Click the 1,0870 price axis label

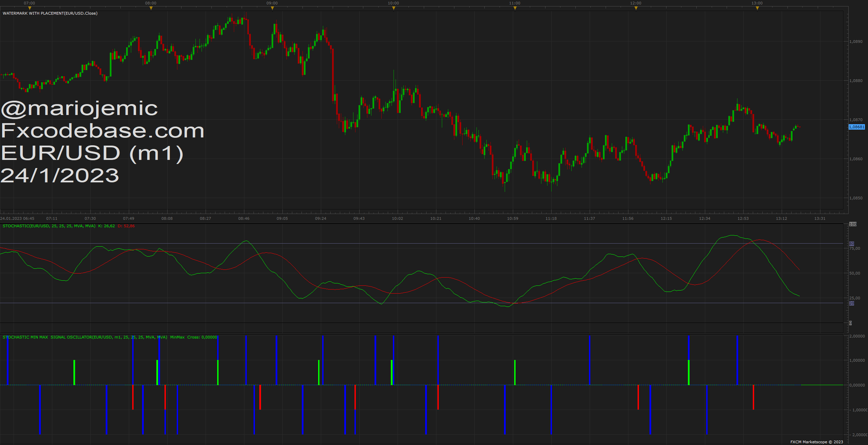tap(856, 120)
